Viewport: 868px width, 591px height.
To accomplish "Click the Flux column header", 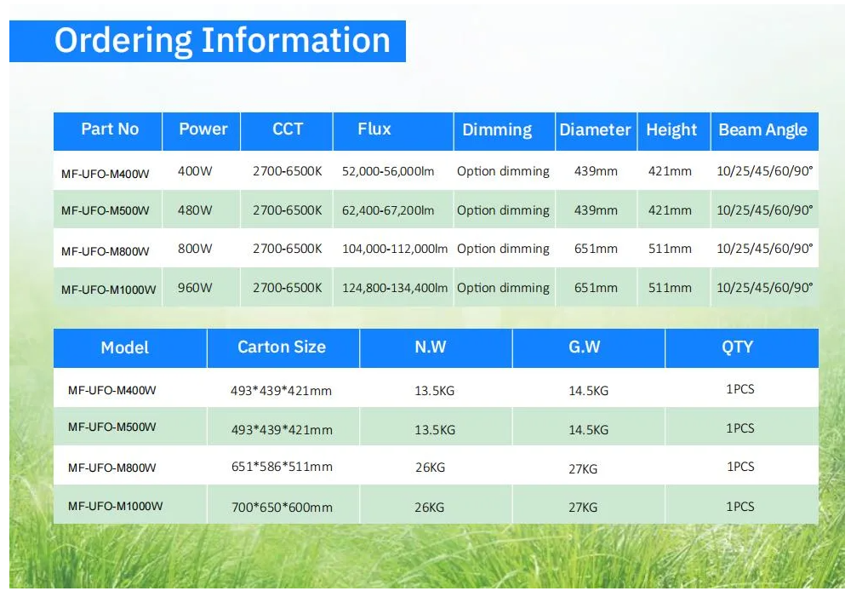I will [374, 129].
